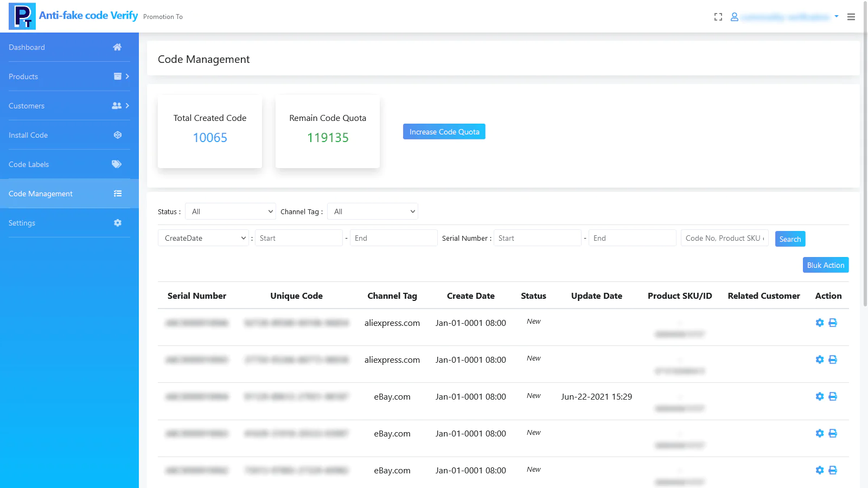
Task: Open the Status filter dropdown
Action: pos(231,211)
